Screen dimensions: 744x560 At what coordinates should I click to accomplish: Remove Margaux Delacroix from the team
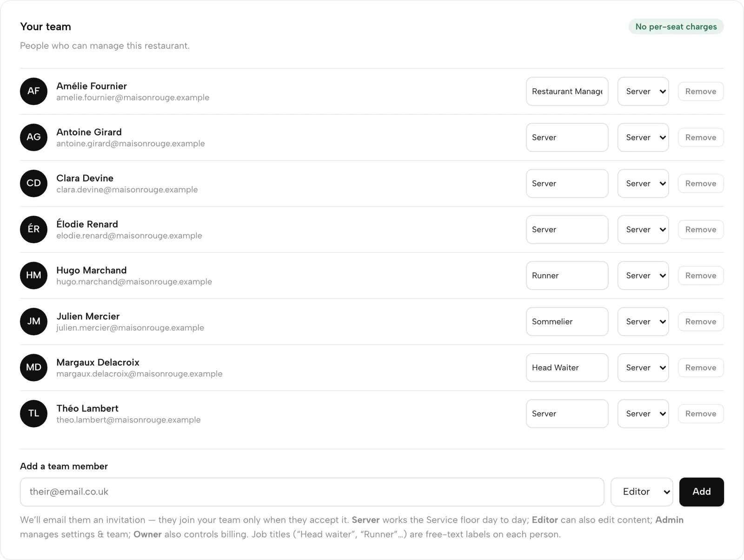coord(701,367)
